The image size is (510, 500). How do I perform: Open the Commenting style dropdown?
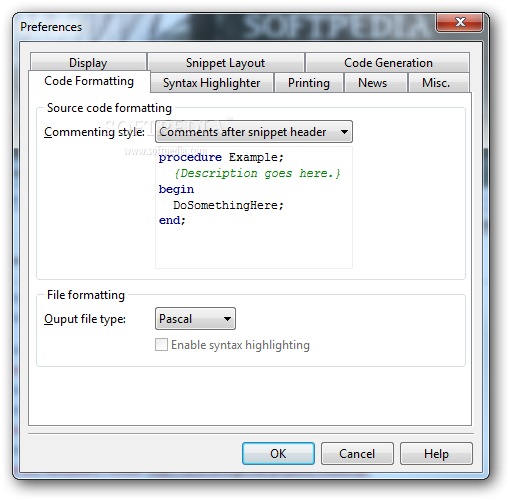click(254, 132)
